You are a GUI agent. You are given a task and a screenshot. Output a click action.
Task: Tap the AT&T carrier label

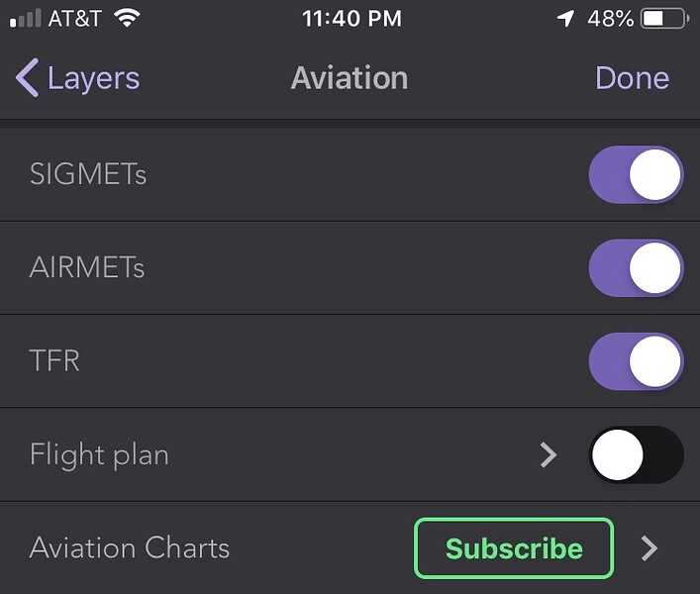pyautogui.click(x=74, y=19)
